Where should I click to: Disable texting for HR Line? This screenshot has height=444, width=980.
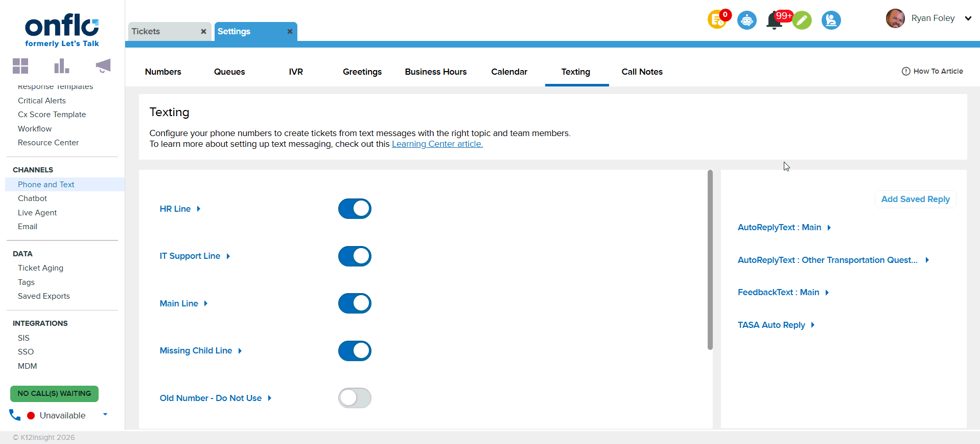click(355, 209)
